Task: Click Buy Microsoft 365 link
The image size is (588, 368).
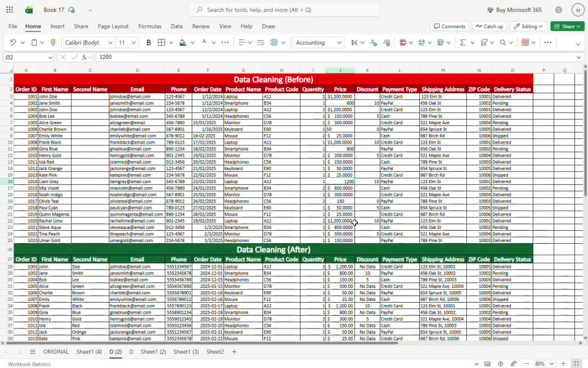Action: pos(514,10)
